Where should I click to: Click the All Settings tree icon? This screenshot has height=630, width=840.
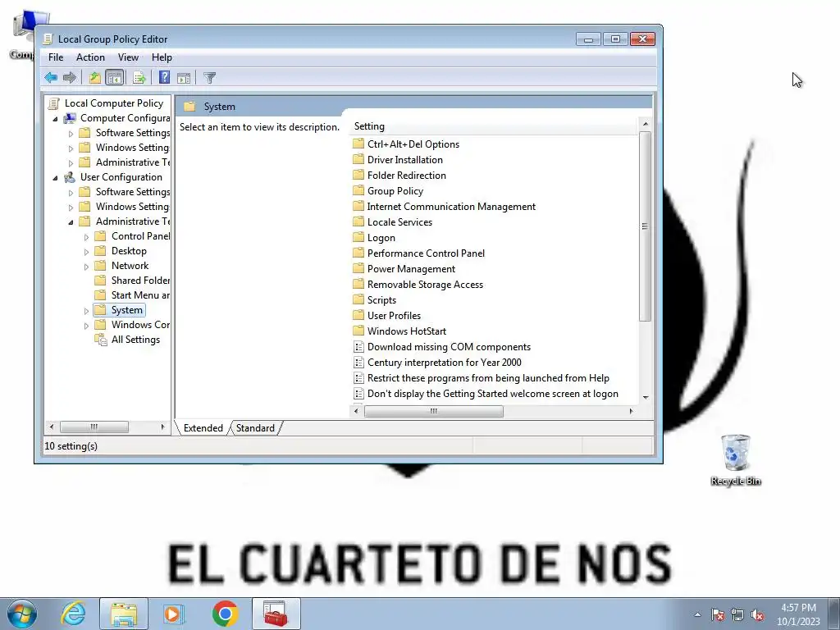(x=100, y=340)
